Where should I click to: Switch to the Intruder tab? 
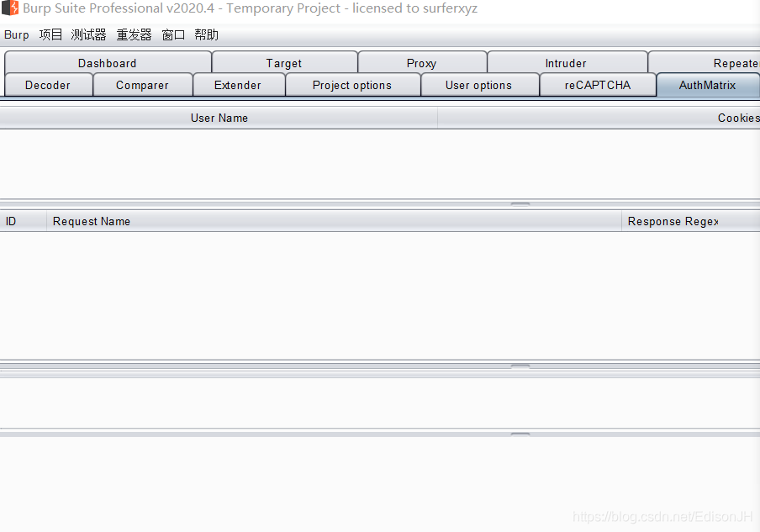pos(567,62)
